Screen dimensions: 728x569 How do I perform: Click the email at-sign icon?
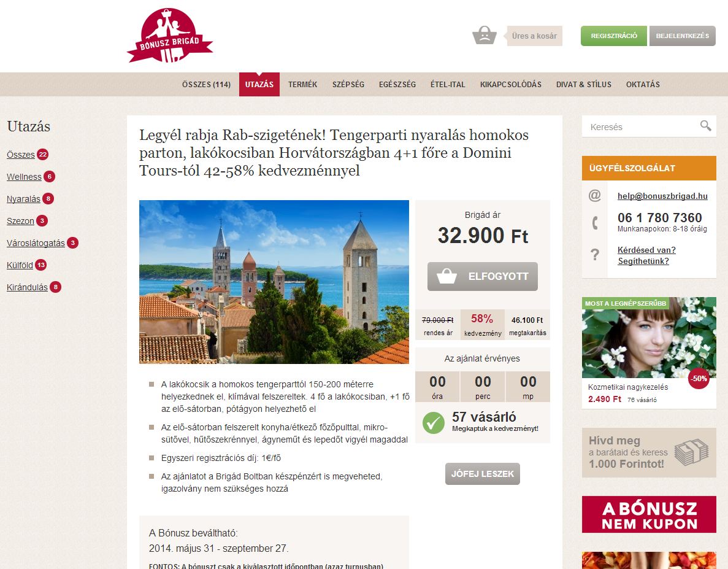tap(595, 196)
